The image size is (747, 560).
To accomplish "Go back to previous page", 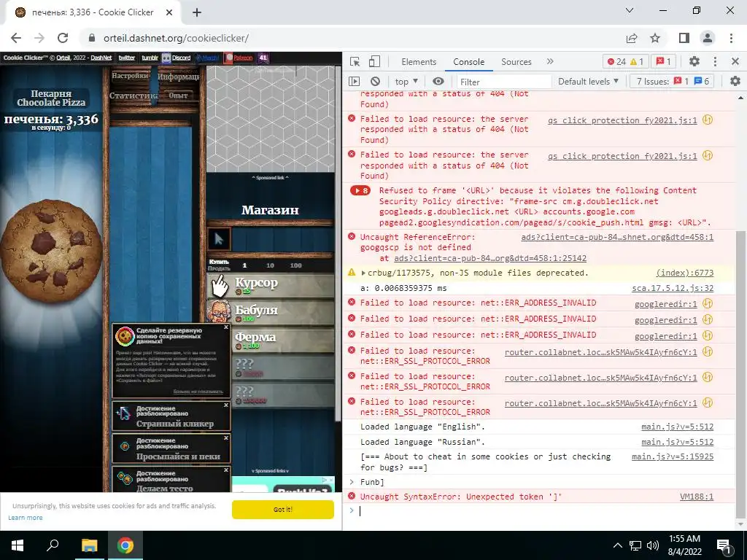I will (16, 38).
